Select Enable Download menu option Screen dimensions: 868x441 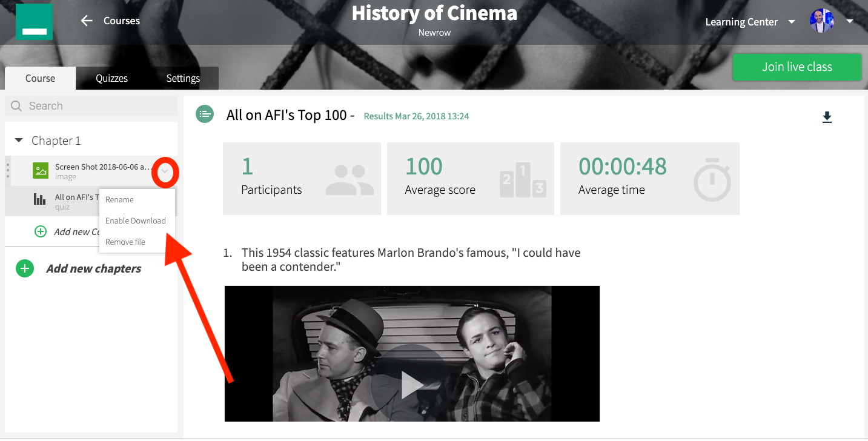pyautogui.click(x=136, y=220)
